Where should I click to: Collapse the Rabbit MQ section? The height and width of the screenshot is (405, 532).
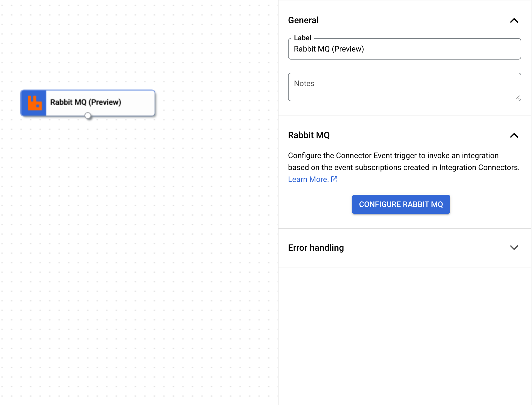coord(514,135)
